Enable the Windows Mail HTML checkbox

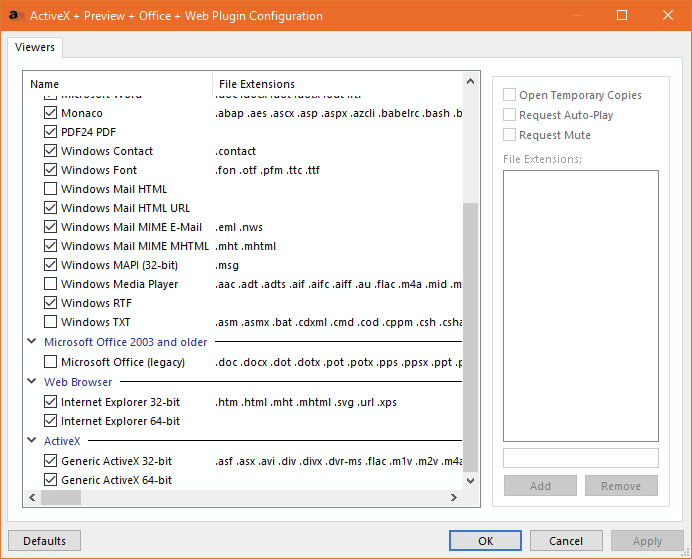50,189
